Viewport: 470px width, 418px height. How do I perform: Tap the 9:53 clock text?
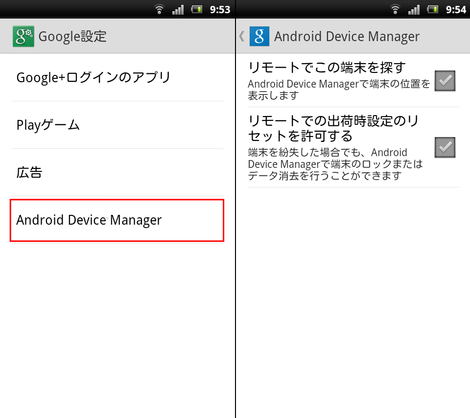220,9
